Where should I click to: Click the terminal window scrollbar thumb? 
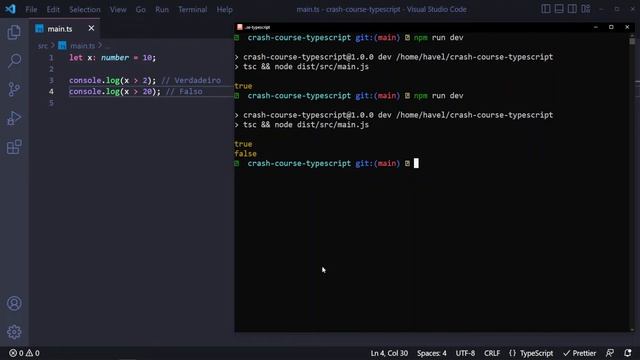pyautogui.click(x=632, y=41)
